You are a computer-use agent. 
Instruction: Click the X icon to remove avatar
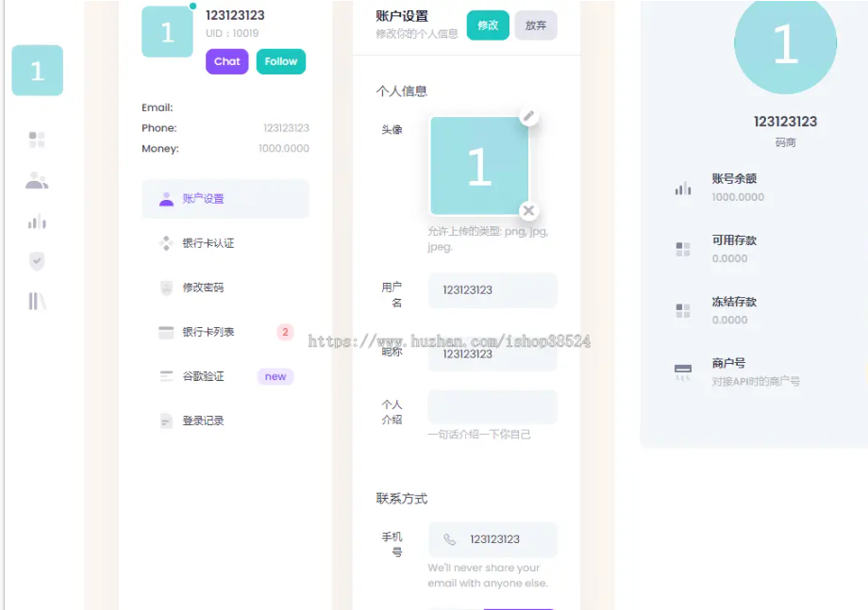(528, 210)
